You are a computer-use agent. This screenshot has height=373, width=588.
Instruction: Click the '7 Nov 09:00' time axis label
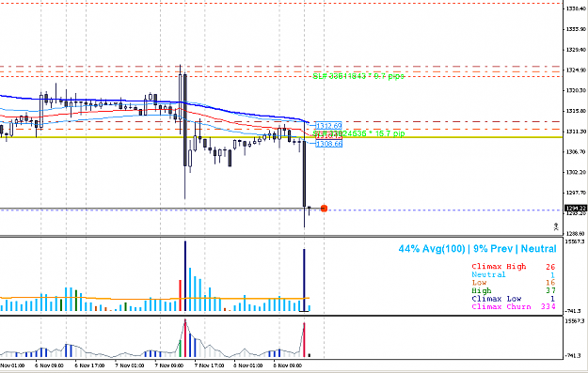click(x=169, y=365)
